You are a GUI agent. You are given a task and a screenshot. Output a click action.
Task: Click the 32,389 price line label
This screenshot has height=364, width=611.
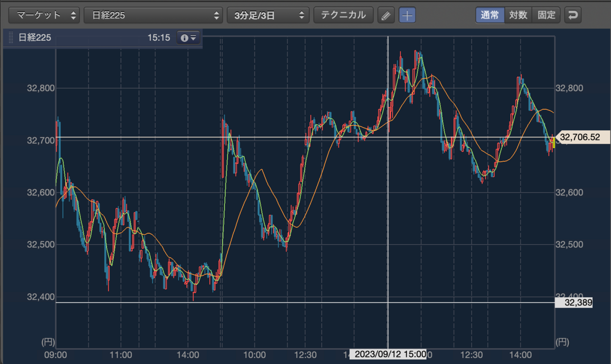click(574, 302)
